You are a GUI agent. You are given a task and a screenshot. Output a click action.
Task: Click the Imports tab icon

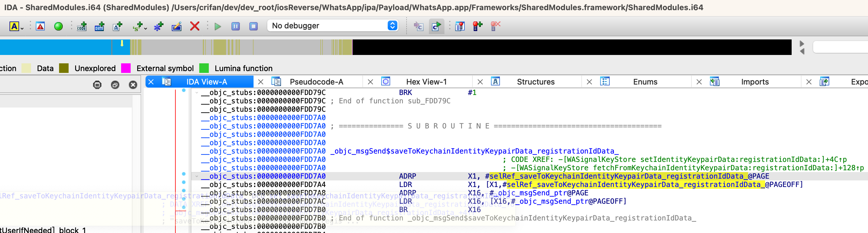[x=714, y=81]
